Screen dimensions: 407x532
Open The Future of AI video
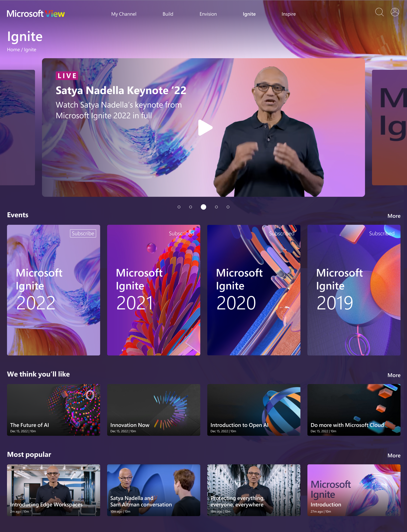[x=54, y=410]
